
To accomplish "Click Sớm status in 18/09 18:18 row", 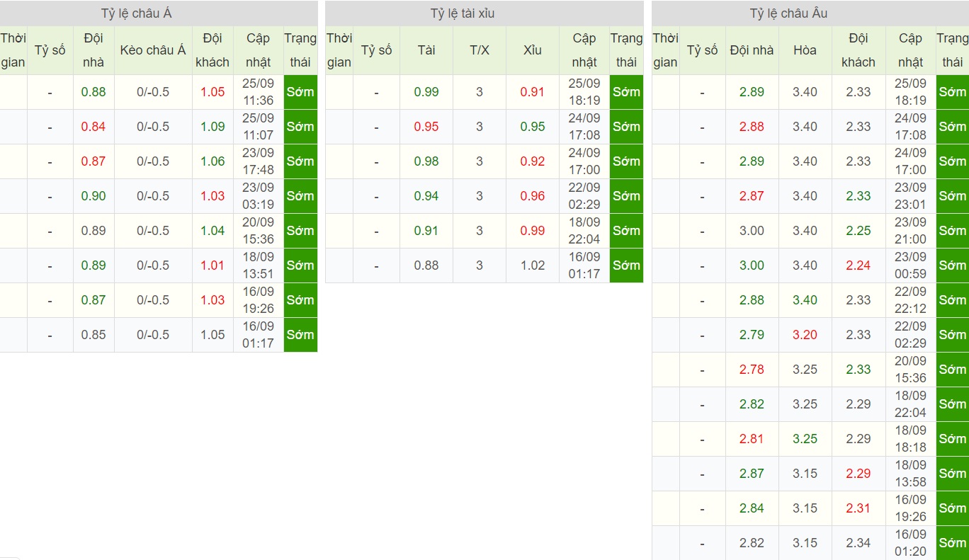I will coord(952,439).
